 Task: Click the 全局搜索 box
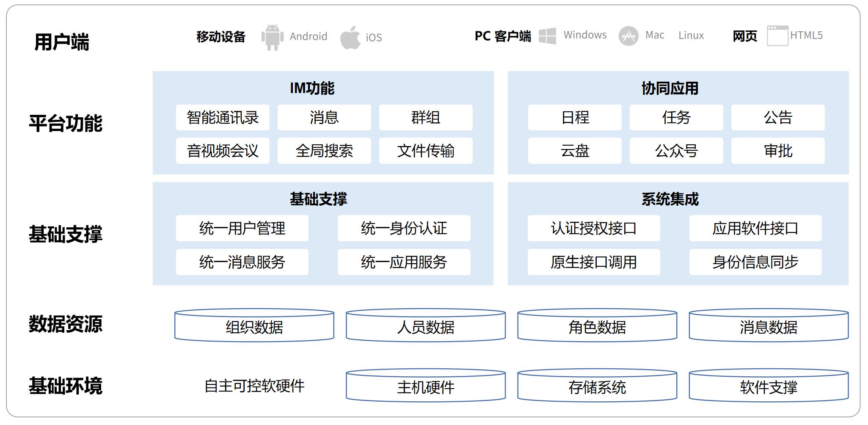click(x=324, y=151)
